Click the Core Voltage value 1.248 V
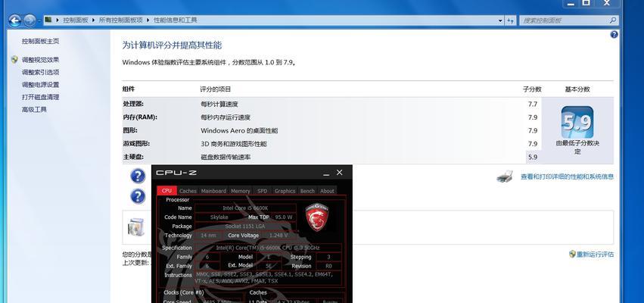 278,235
